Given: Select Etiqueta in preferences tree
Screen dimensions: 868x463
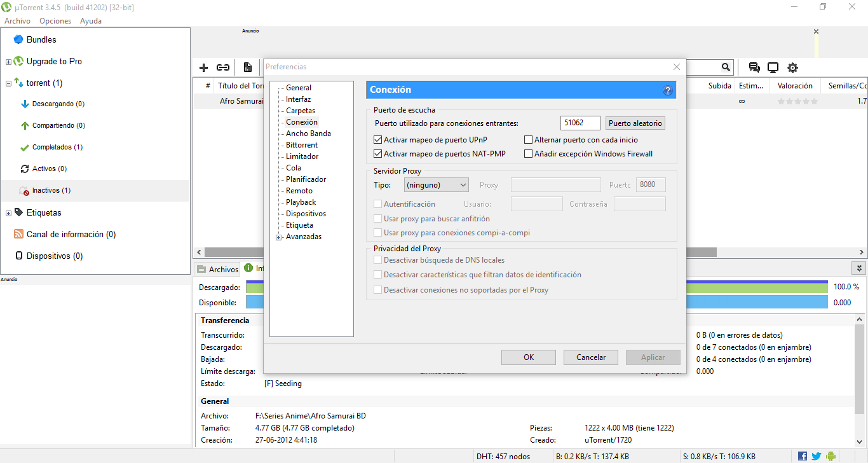Looking at the screenshot, I should coord(299,225).
